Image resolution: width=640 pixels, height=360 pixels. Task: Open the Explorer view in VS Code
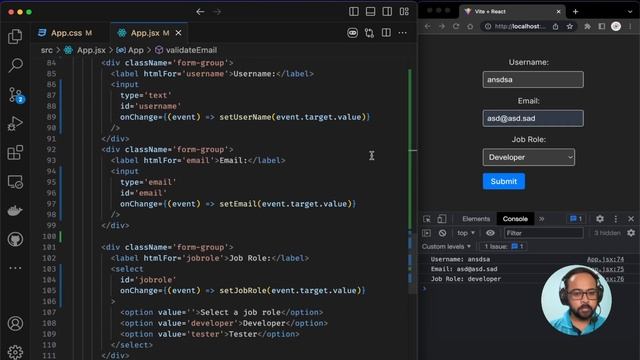pos(15,36)
